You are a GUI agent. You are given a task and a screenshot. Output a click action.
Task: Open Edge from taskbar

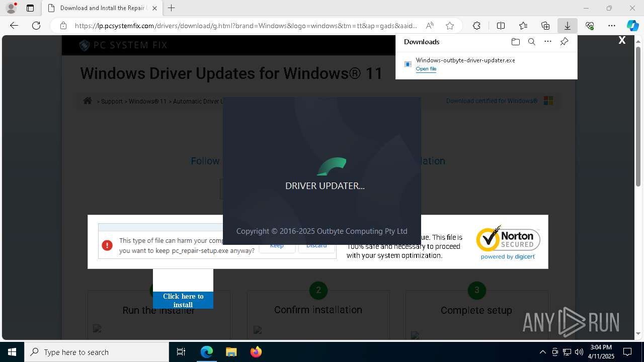tap(207, 352)
